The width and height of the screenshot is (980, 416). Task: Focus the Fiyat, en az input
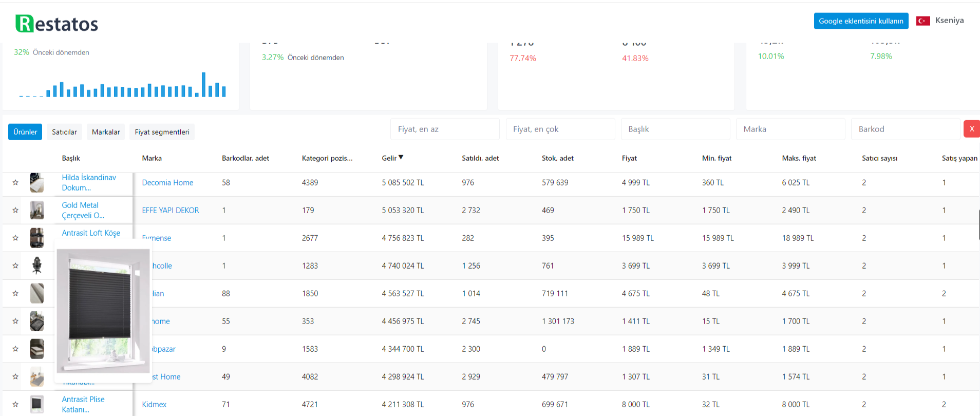point(445,129)
